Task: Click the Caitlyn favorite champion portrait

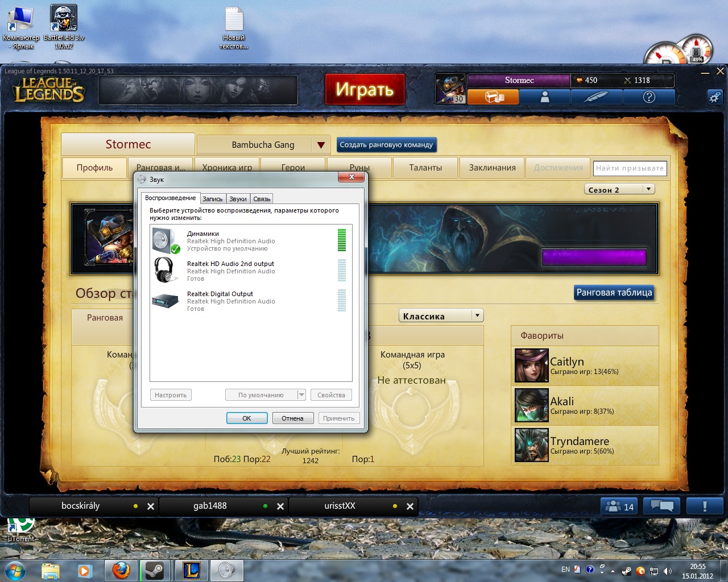Action: (x=531, y=365)
